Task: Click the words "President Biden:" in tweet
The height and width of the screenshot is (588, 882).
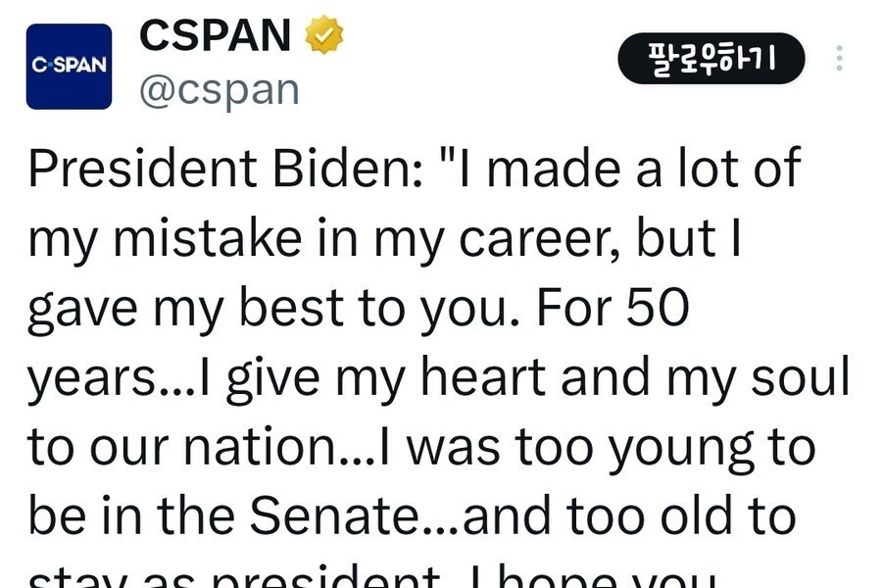Action: (223, 169)
